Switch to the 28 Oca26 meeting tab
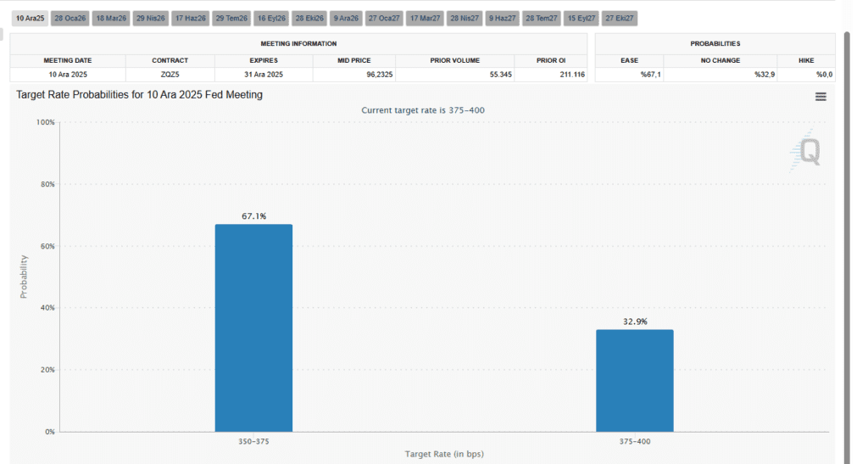The height and width of the screenshot is (464, 868). point(70,18)
